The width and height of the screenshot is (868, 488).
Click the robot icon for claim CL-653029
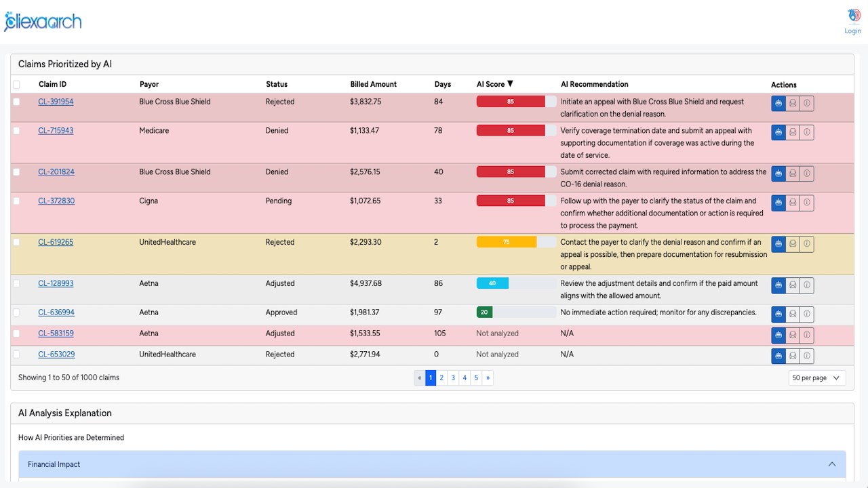pos(778,356)
